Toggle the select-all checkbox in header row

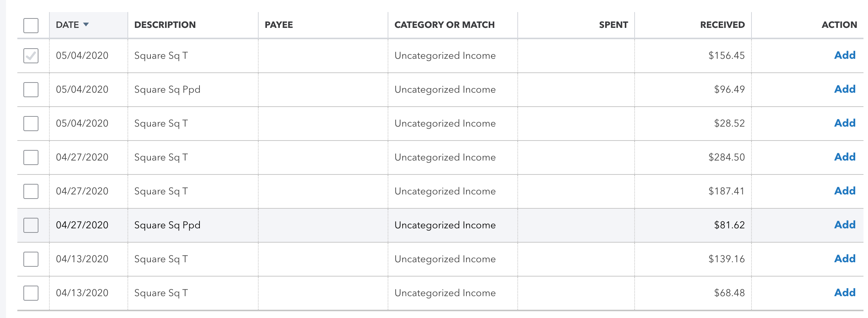pos(31,25)
